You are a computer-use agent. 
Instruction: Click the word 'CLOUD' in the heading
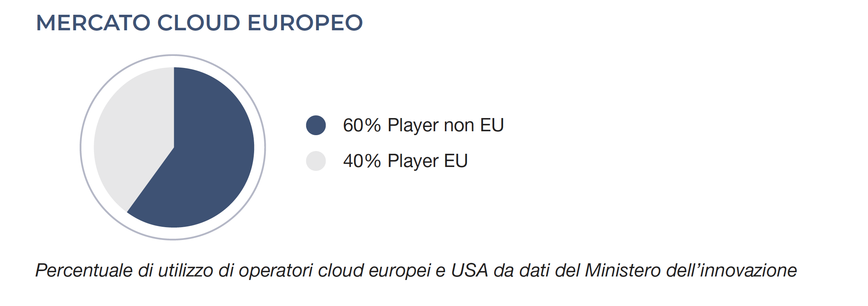(199, 23)
